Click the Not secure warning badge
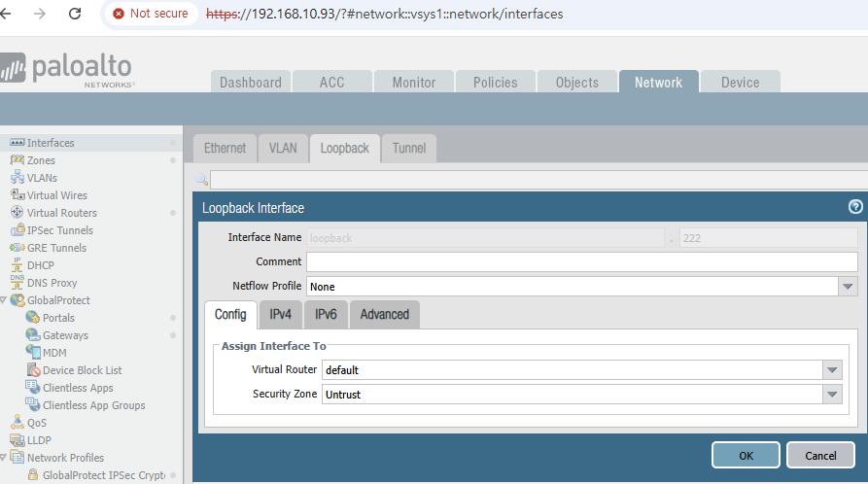 tap(151, 14)
